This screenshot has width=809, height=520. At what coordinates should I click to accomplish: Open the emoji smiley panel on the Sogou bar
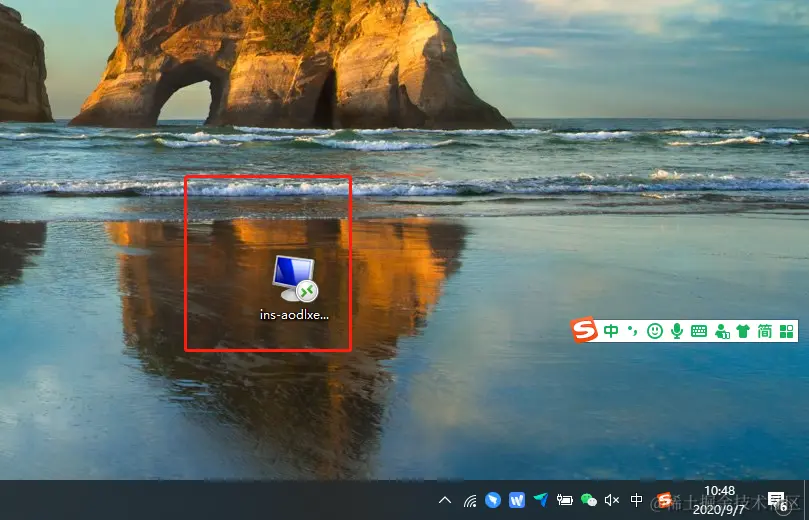[655, 331]
